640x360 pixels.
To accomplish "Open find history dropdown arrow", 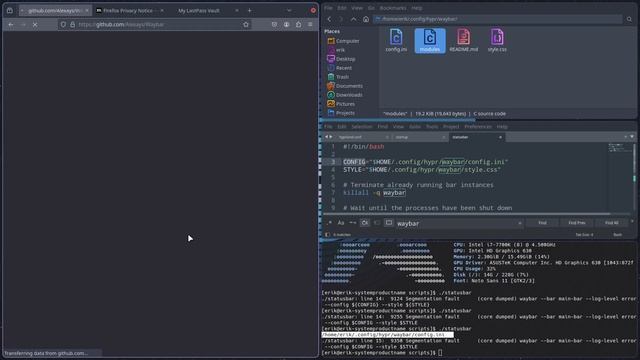I will (520, 223).
